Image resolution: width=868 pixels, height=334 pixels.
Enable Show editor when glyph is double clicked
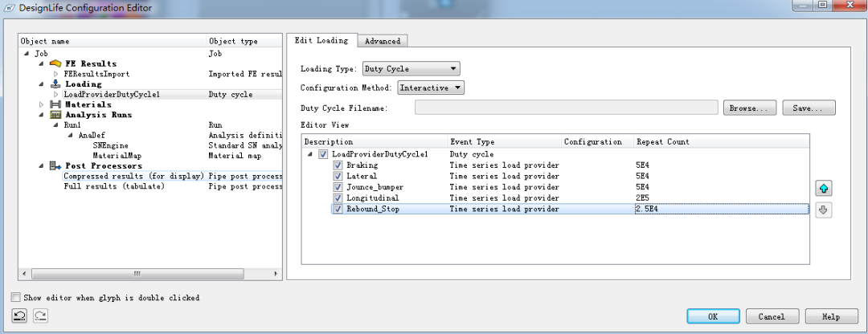(x=15, y=298)
